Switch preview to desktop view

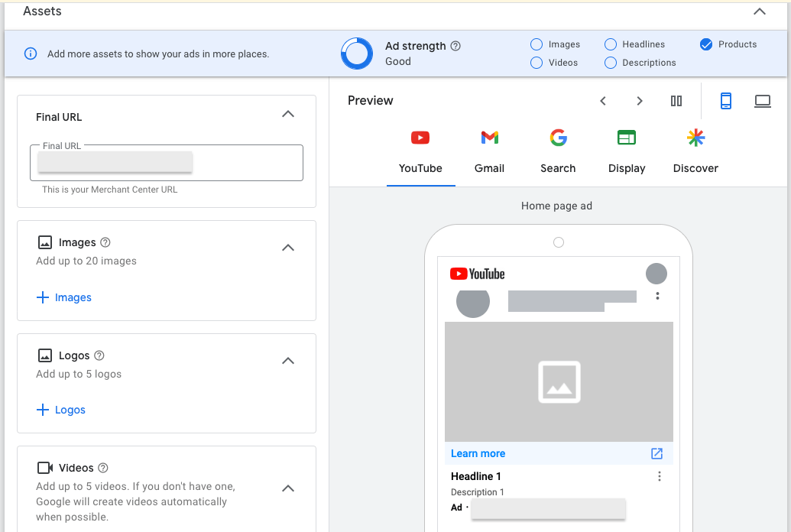(x=763, y=100)
